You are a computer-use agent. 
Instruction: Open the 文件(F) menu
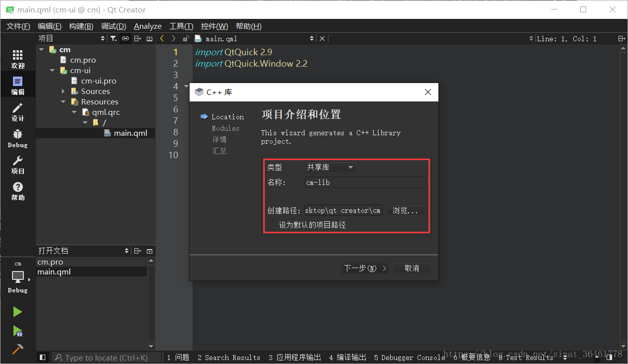pyautogui.click(x=18, y=26)
